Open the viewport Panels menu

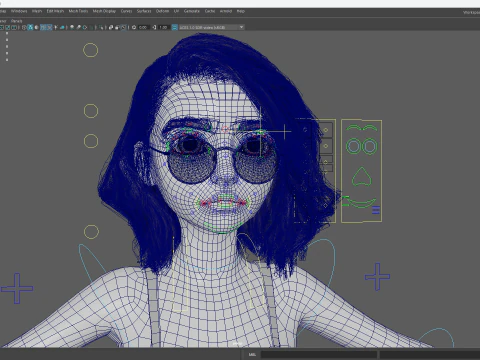pos(17,21)
